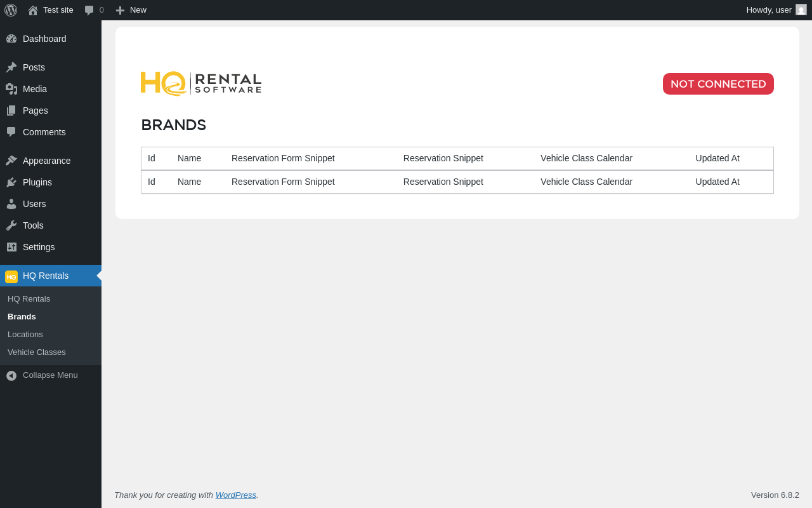Click the Media icon in the sidebar

coord(11,89)
